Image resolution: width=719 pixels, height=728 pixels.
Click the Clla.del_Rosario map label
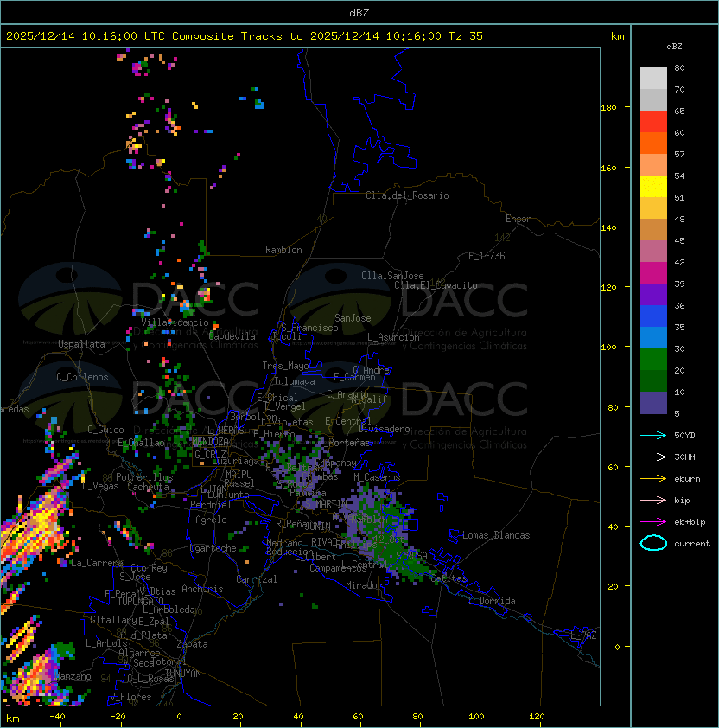(x=407, y=195)
